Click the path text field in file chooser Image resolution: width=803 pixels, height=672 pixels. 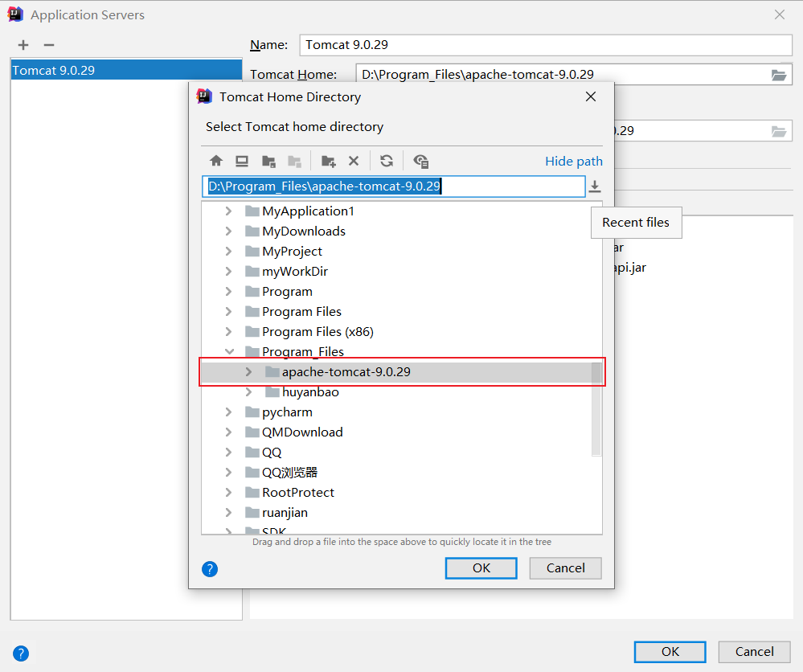(x=393, y=186)
